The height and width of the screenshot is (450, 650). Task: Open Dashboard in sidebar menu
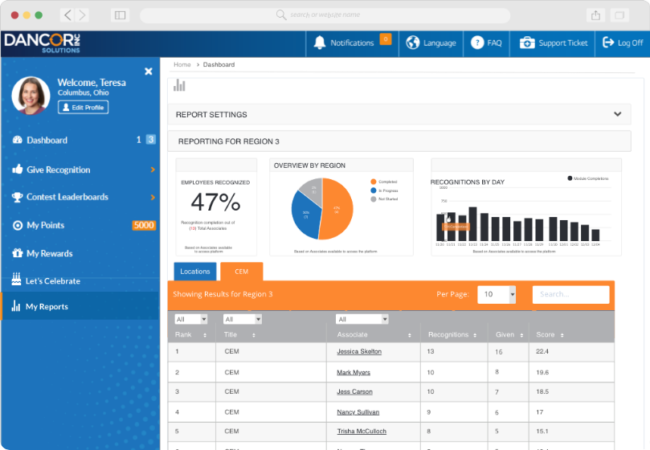click(x=47, y=140)
